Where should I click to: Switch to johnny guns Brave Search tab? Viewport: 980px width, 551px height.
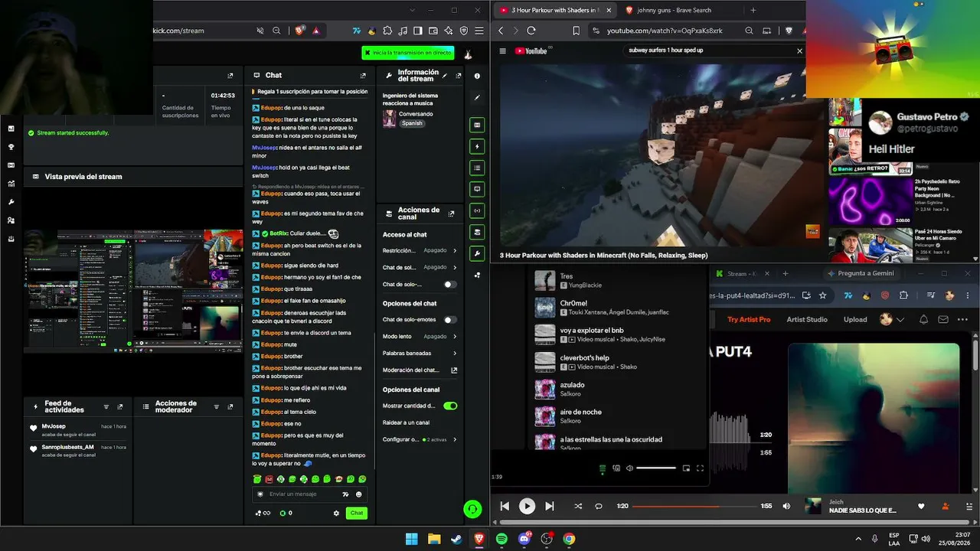[x=674, y=10]
